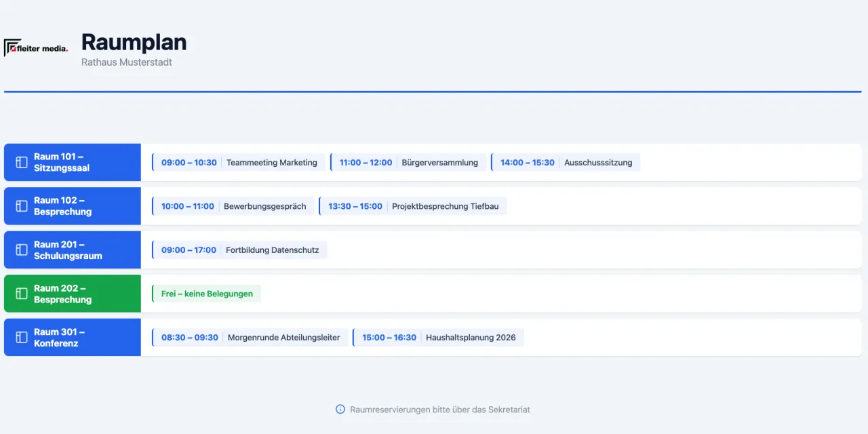Click the 14:00 – 15:30 time slot
Screen dimensions: 868x434
[x=528, y=163]
